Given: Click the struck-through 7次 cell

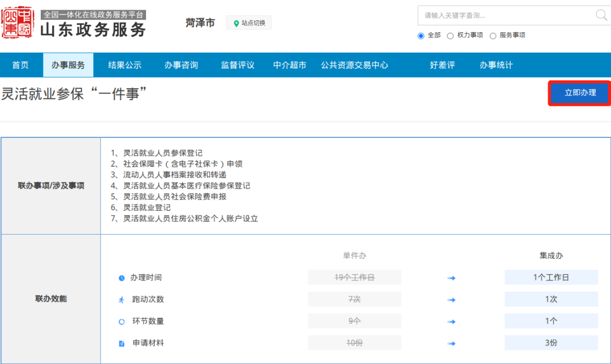Looking at the screenshot, I should point(355,299).
